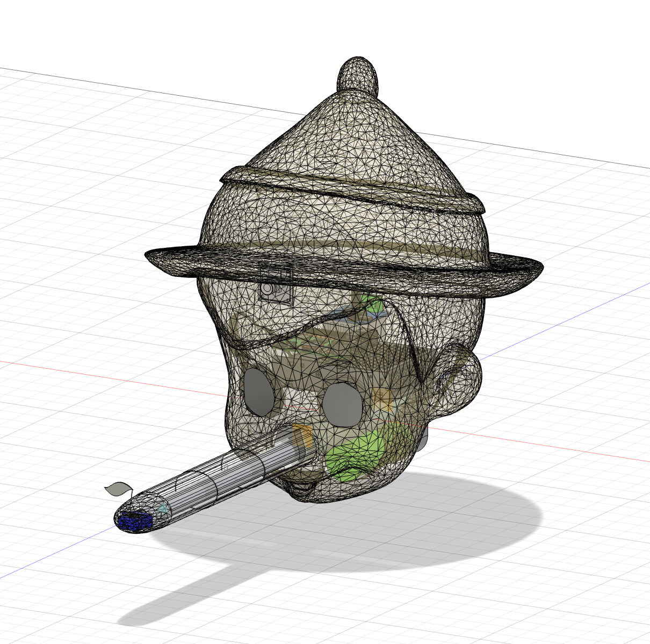Click the right gray eye of the head

[342, 405]
